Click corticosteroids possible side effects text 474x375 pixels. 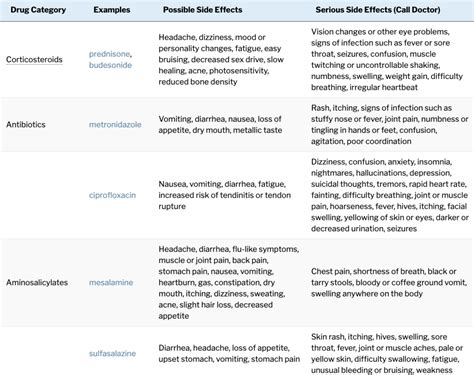pos(221,60)
